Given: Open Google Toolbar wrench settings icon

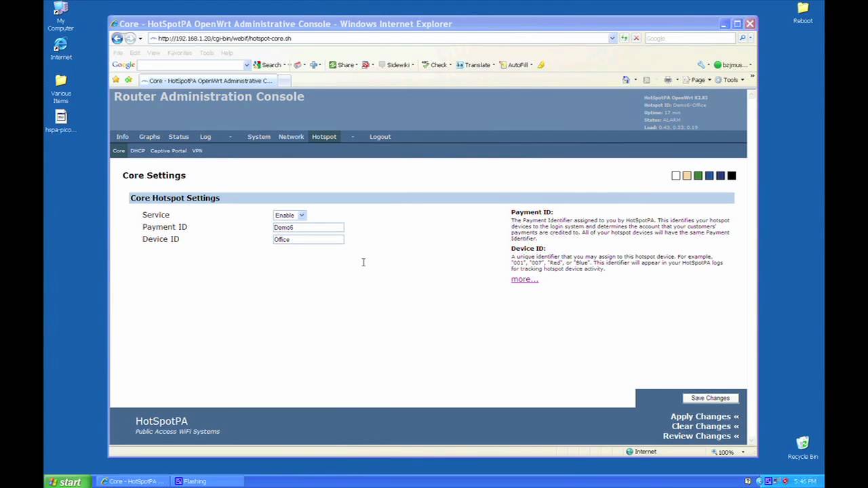Looking at the screenshot, I should tap(701, 65).
